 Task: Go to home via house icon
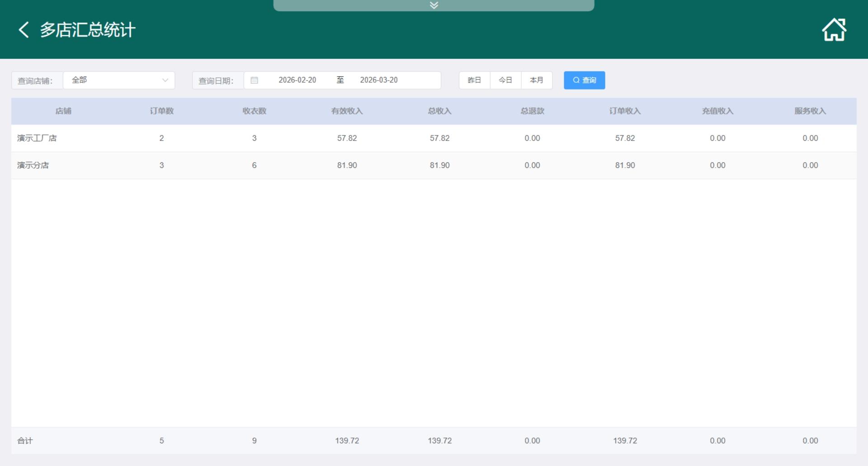tap(834, 30)
